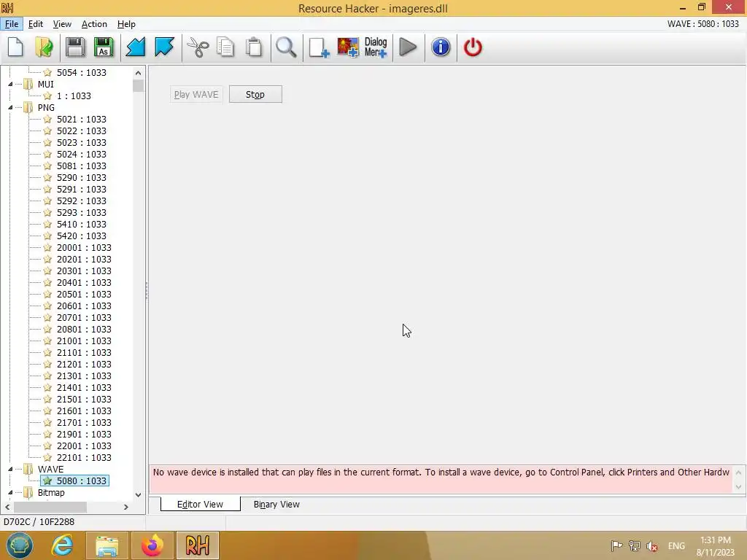Screen dimensions: 747x560
Task: Select PNG resource 5081 : 1033
Action: click(x=82, y=166)
